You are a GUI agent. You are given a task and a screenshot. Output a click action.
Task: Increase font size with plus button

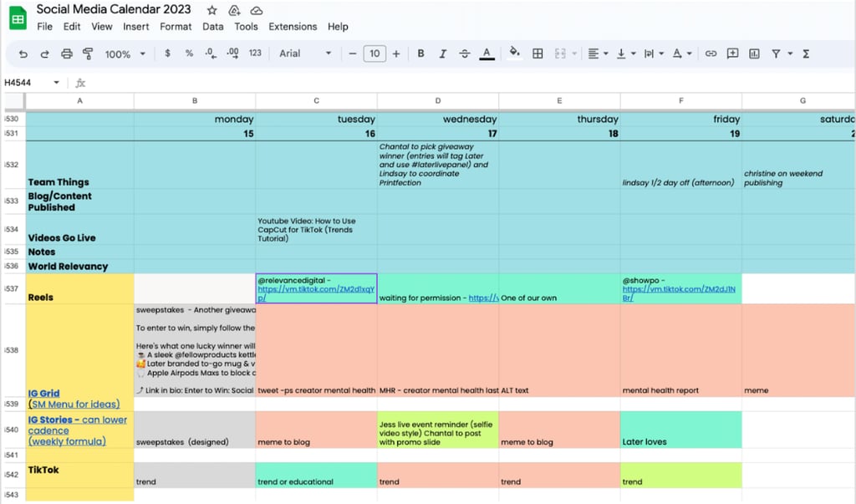coord(395,53)
